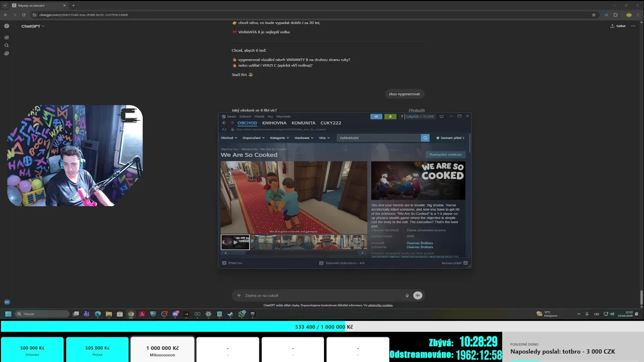Image resolution: width=644 pixels, height=362 pixels.
Task: Click the Všechny hry breadcrumb link
Action: [230, 149]
